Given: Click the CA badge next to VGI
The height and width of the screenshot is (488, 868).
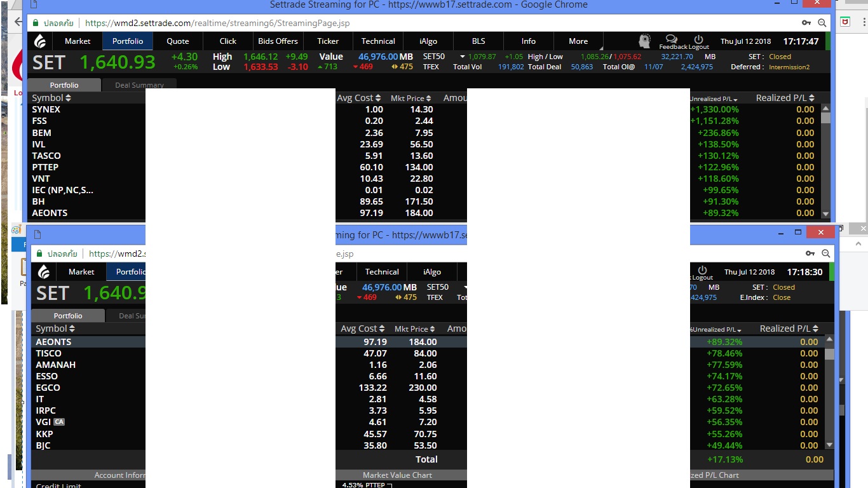Looking at the screenshot, I should 59,422.
